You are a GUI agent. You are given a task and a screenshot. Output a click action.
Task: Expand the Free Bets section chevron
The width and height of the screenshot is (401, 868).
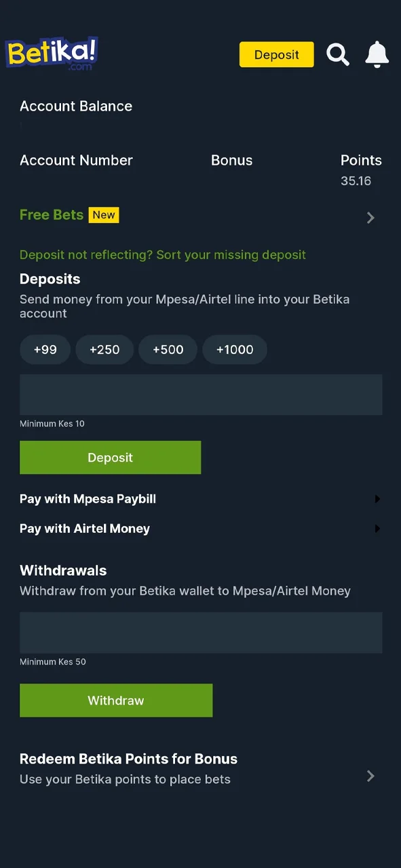pyautogui.click(x=370, y=218)
